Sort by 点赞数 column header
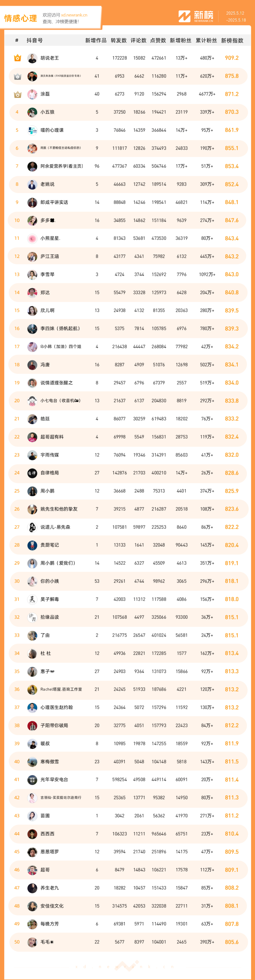Screen dimensions: 255x980 click(x=158, y=40)
